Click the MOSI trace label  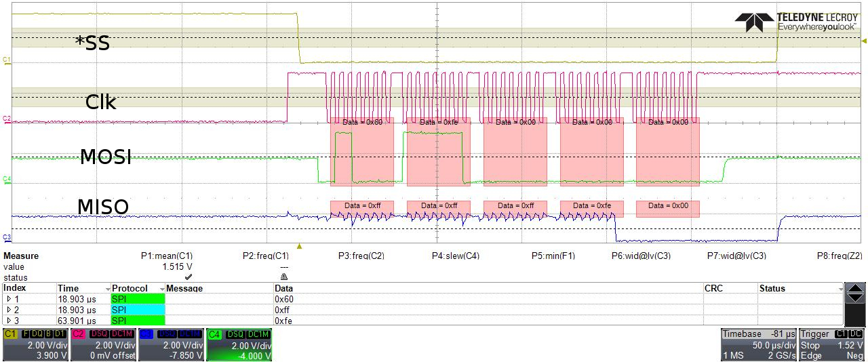(106, 157)
